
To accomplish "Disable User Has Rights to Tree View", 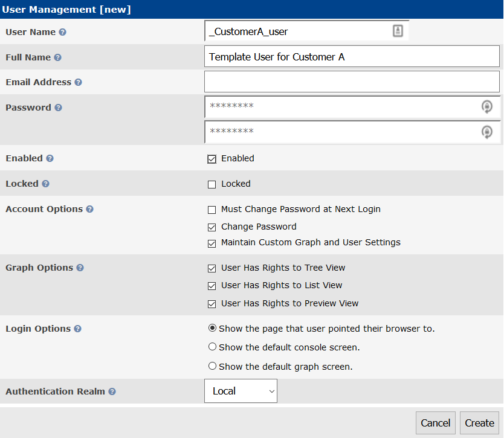I will (x=212, y=268).
